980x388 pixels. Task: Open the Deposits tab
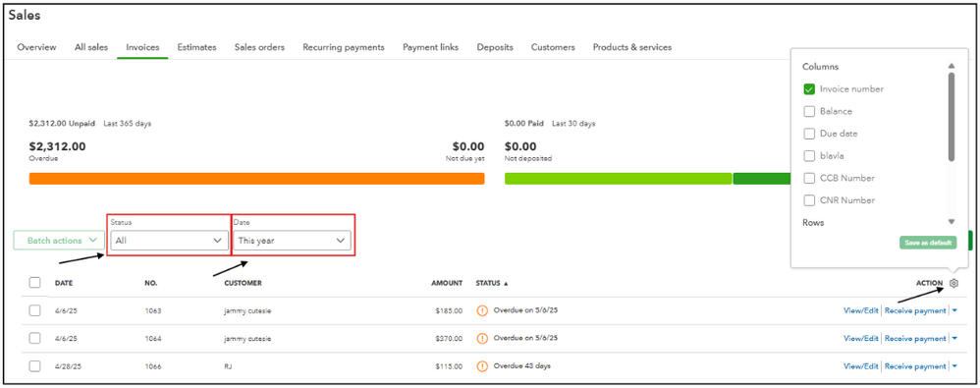(495, 47)
